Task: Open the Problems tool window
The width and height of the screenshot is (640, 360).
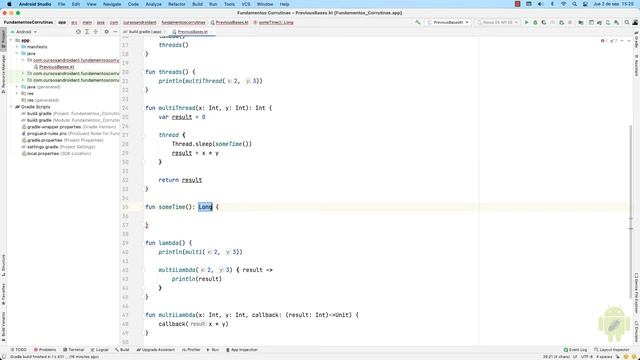Action: point(45,350)
